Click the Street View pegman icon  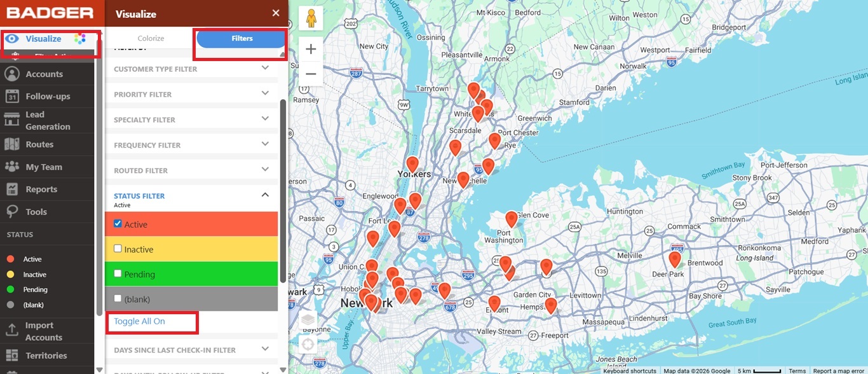pos(311,18)
